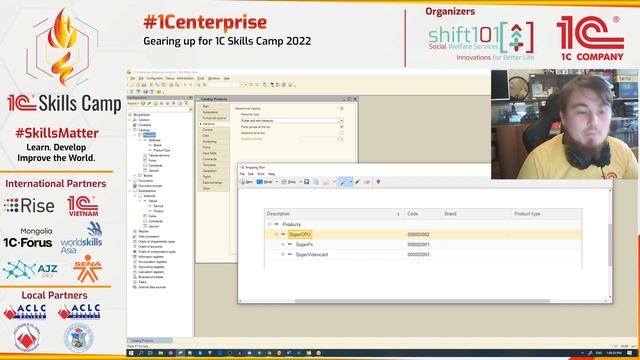Click Edit with Paint 3D icon

pos(378,182)
